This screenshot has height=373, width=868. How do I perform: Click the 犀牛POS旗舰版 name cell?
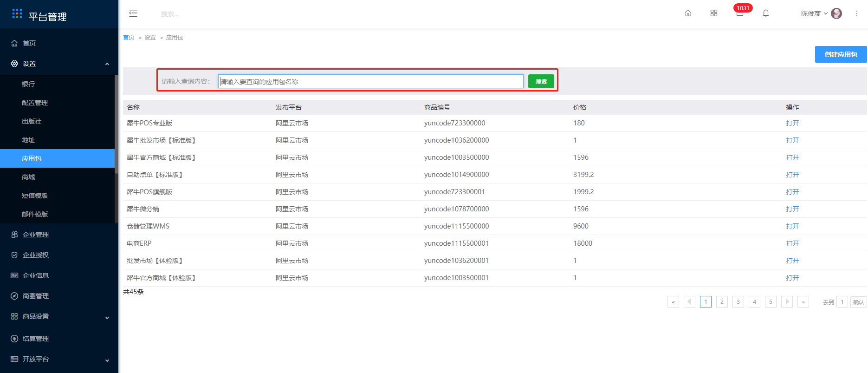pyautogui.click(x=149, y=192)
